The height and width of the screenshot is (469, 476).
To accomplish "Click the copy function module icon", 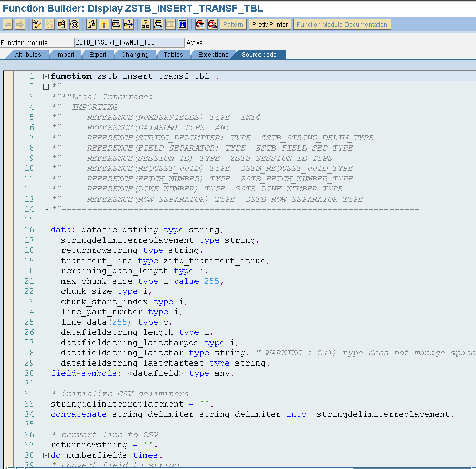I will (61, 24).
